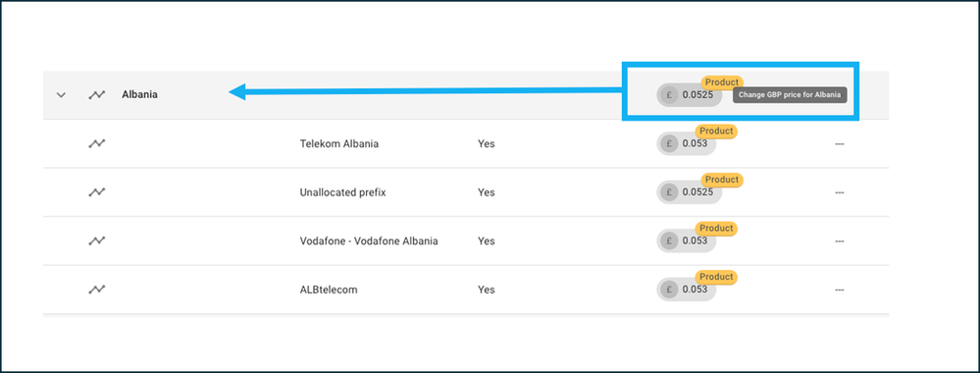The width and height of the screenshot is (980, 373).
Task: Edit Vodafone Albania 0.053 price pill
Action: click(x=687, y=240)
